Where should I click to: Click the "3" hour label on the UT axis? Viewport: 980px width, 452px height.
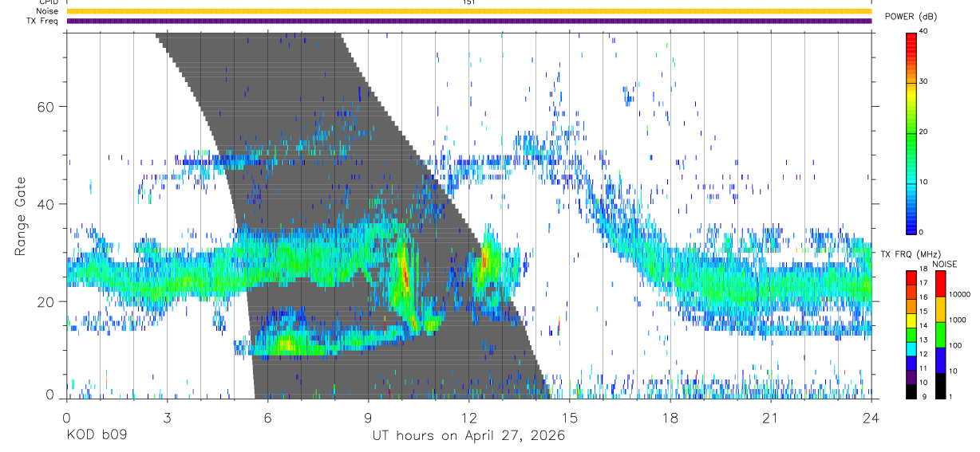tap(167, 418)
